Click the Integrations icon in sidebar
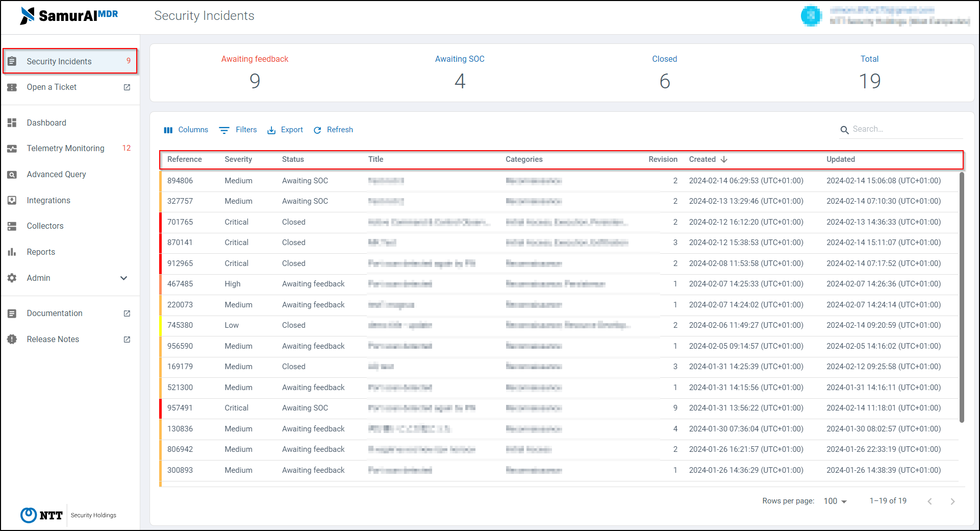This screenshot has height=531, width=980. (x=12, y=201)
